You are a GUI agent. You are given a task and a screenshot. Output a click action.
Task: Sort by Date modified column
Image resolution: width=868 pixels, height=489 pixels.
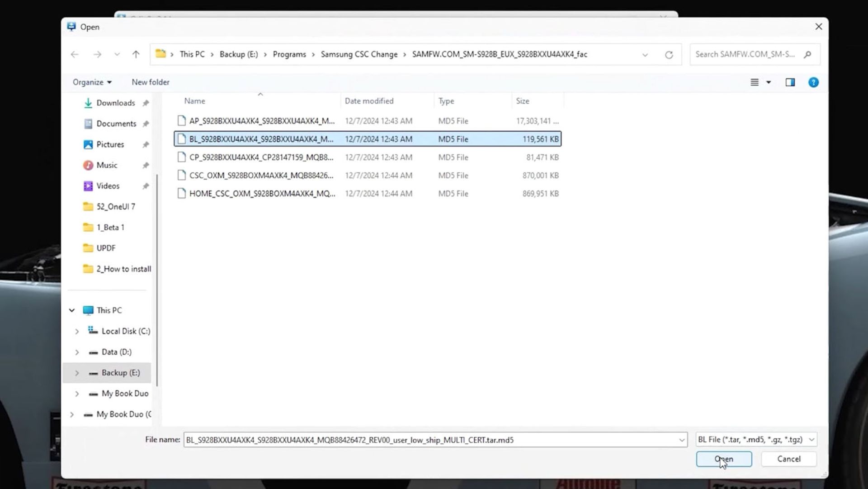[369, 101]
